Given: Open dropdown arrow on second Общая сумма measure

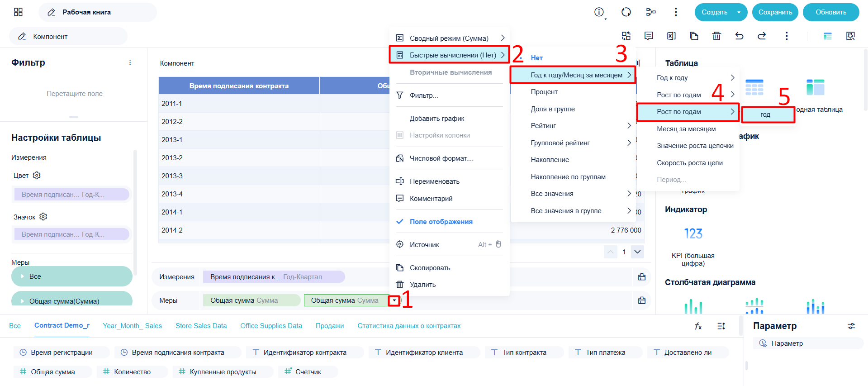Looking at the screenshot, I should [394, 300].
